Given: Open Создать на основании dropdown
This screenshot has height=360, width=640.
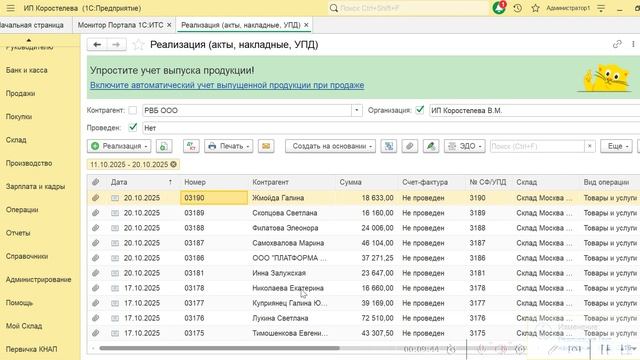Looking at the screenshot, I should 330,146.
